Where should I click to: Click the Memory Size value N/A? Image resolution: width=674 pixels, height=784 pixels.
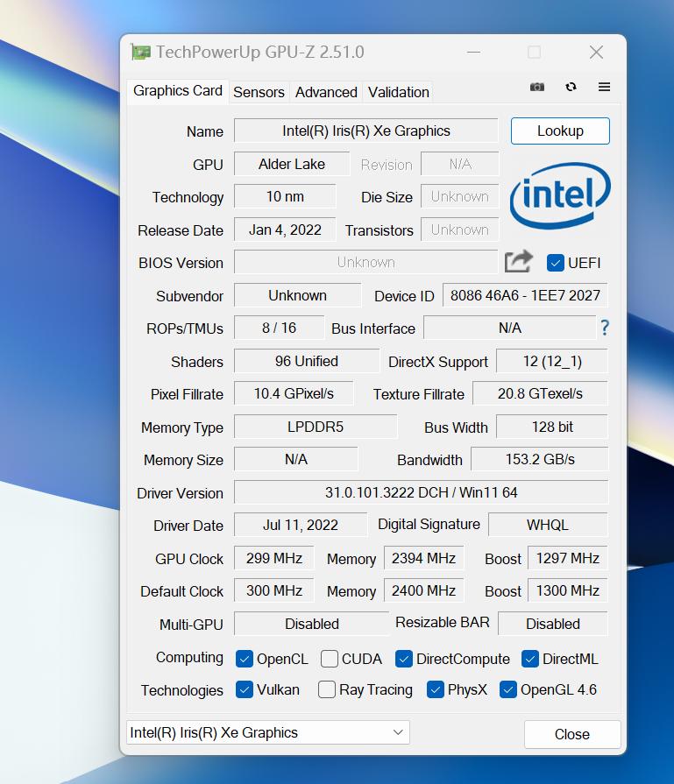tap(295, 460)
